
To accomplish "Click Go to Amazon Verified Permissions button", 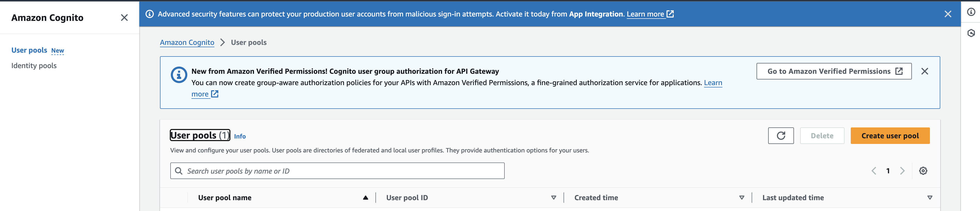I will tap(833, 71).
